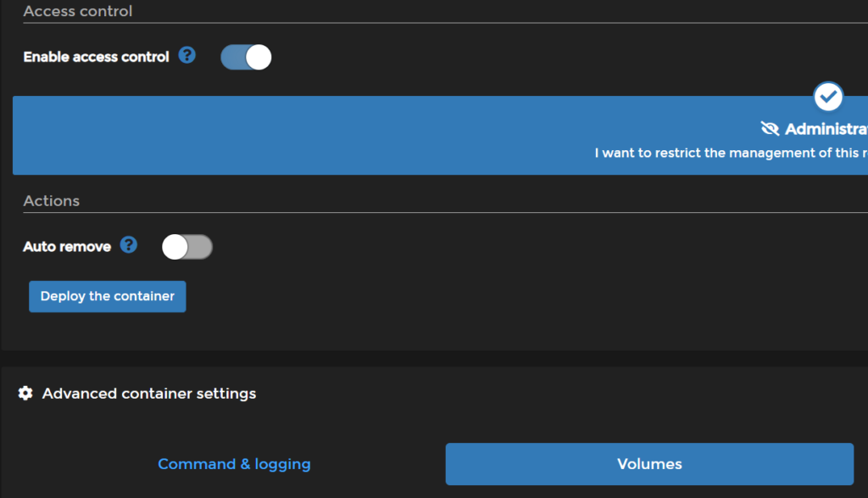Toggle off the Enable access control switch
This screenshot has height=498, width=868.
pyautogui.click(x=246, y=57)
